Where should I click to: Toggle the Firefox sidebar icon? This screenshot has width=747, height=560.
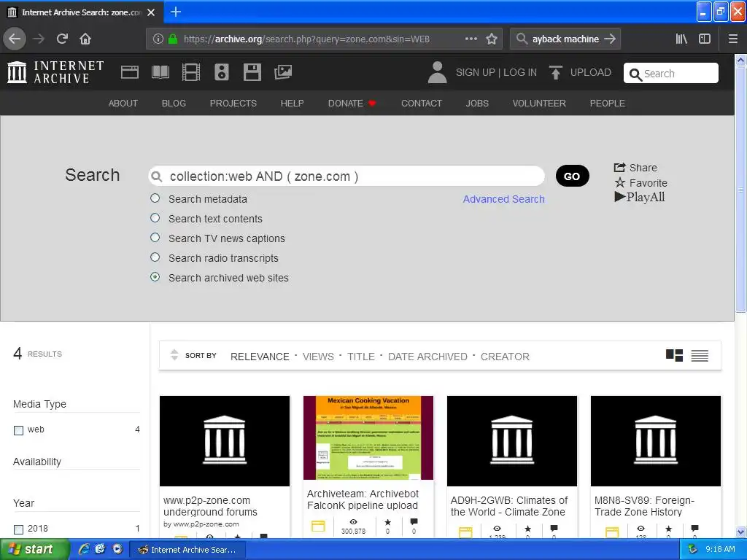point(705,39)
